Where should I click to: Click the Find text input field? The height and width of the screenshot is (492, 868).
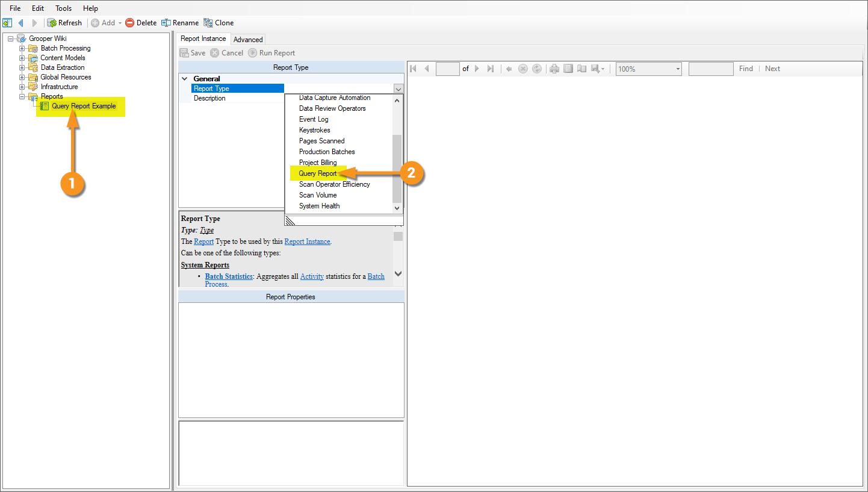pos(711,69)
